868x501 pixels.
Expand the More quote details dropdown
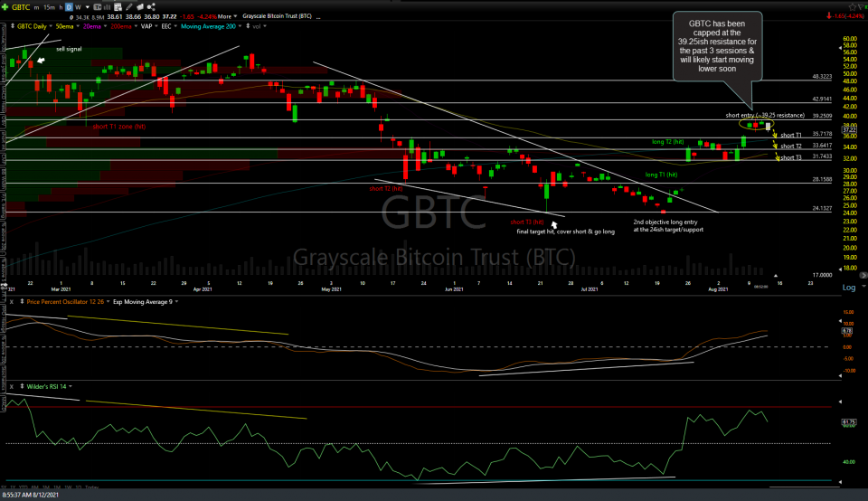(x=228, y=16)
